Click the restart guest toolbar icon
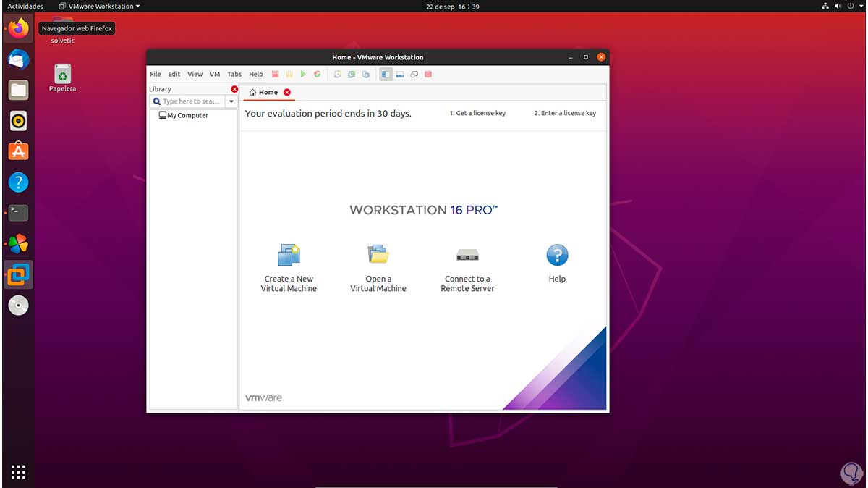The height and width of the screenshot is (488, 868). [x=317, y=74]
